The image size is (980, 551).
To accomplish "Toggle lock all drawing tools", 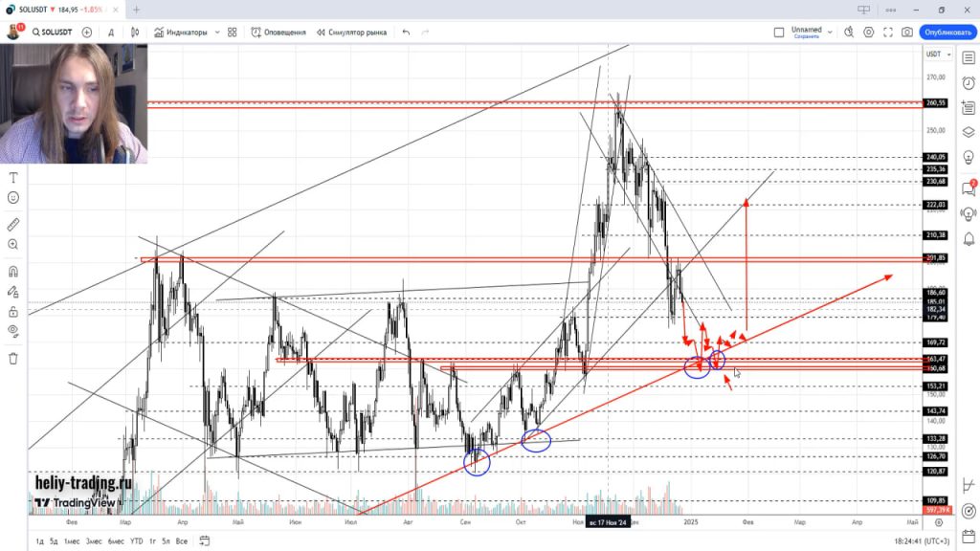I will point(13,311).
